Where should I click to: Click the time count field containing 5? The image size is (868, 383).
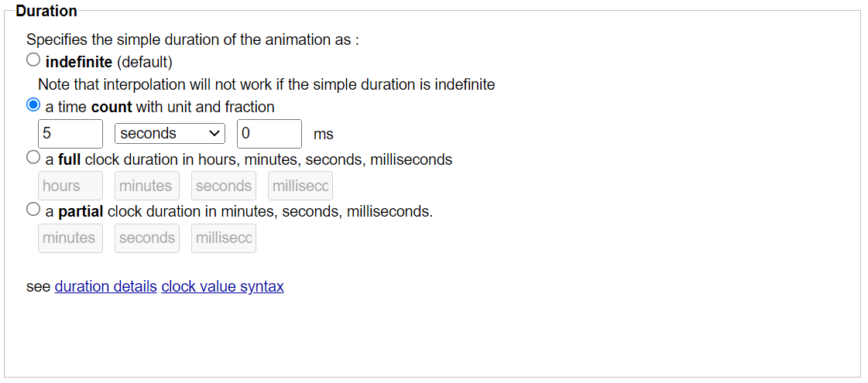[x=70, y=134]
